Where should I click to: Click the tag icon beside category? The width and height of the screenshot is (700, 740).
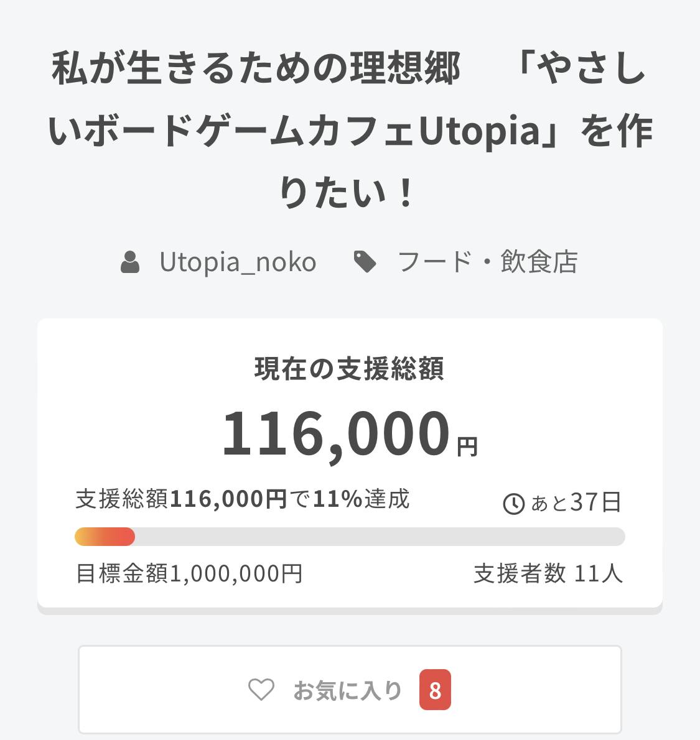coord(365,262)
